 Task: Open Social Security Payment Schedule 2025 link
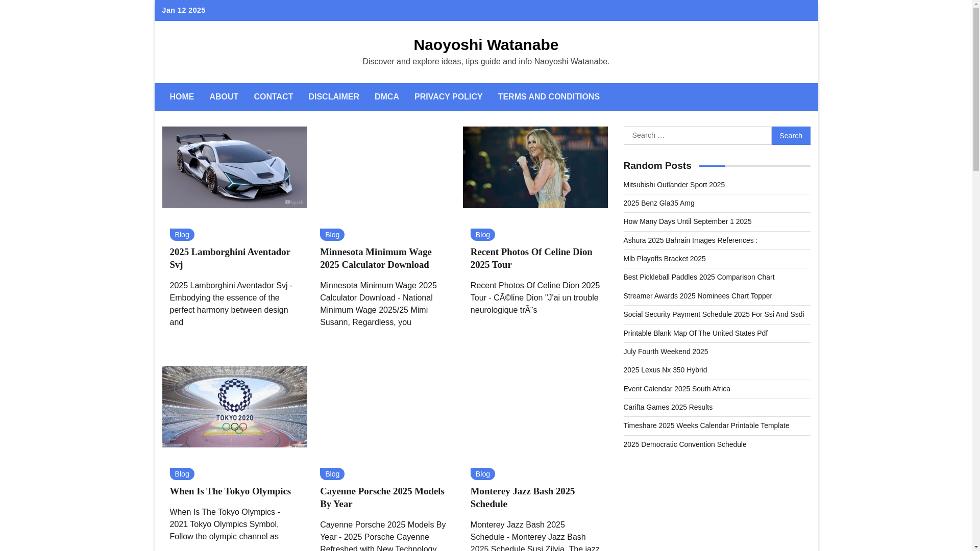coord(714,314)
